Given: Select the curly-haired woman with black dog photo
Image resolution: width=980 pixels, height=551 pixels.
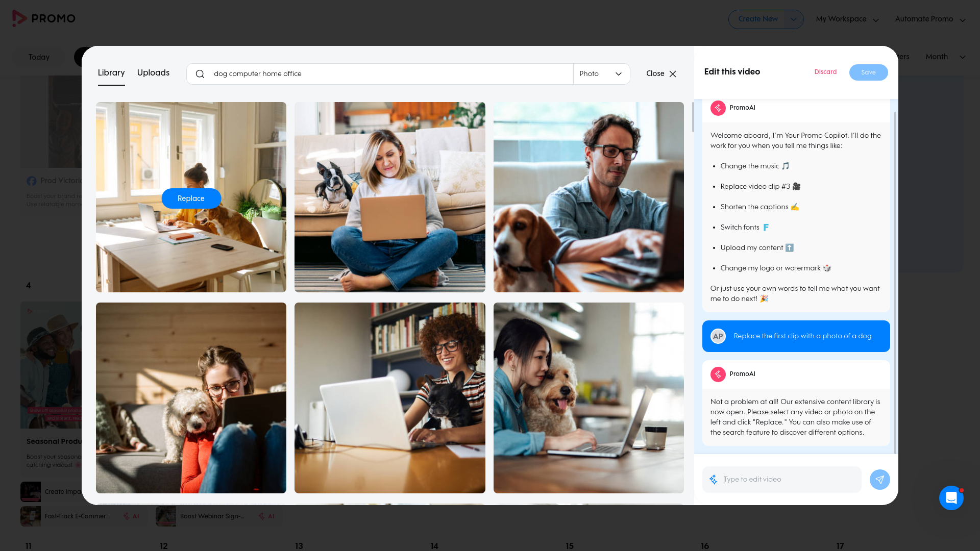Looking at the screenshot, I should pyautogui.click(x=389, y=398).
